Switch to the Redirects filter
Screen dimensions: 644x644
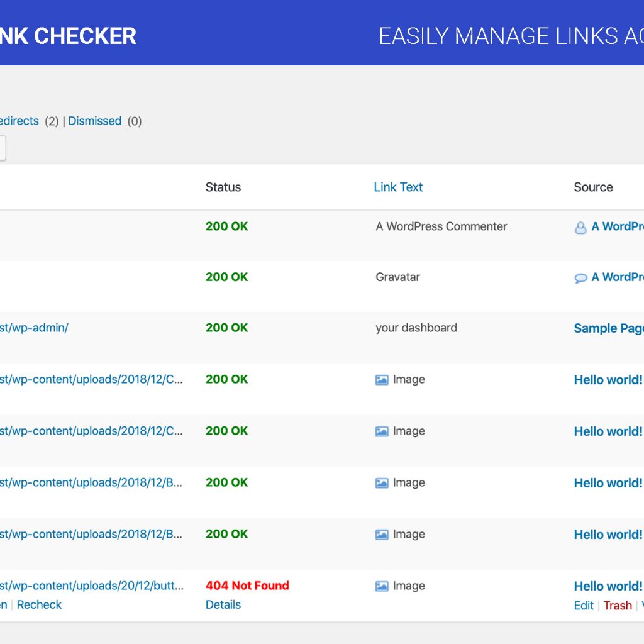pyautogui.click(x=19, y=121)
